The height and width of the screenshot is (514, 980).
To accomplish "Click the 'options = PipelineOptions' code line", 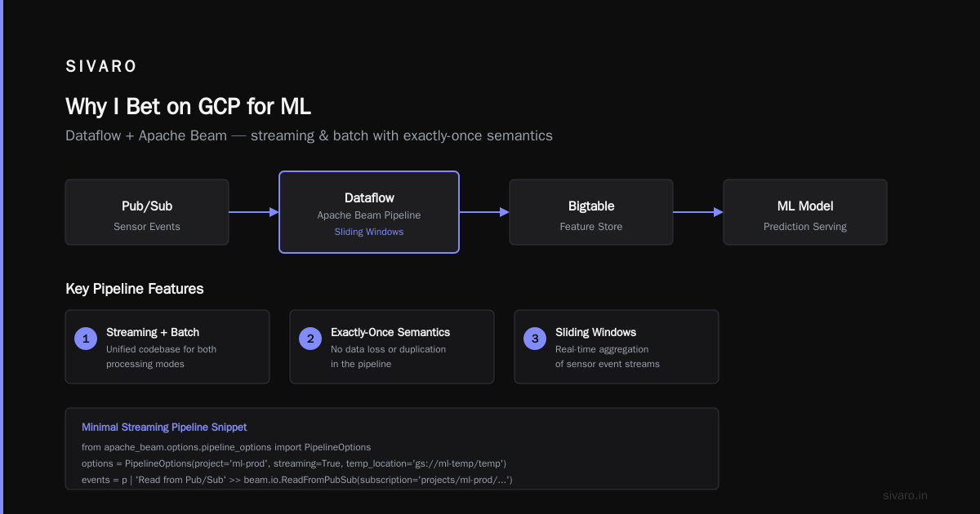I will (x=294, y=463).
